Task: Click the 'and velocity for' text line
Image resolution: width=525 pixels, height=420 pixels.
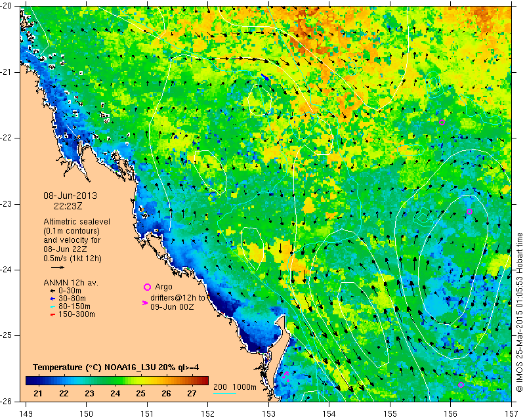Action: pyautogui.click(x=72, y=240)
